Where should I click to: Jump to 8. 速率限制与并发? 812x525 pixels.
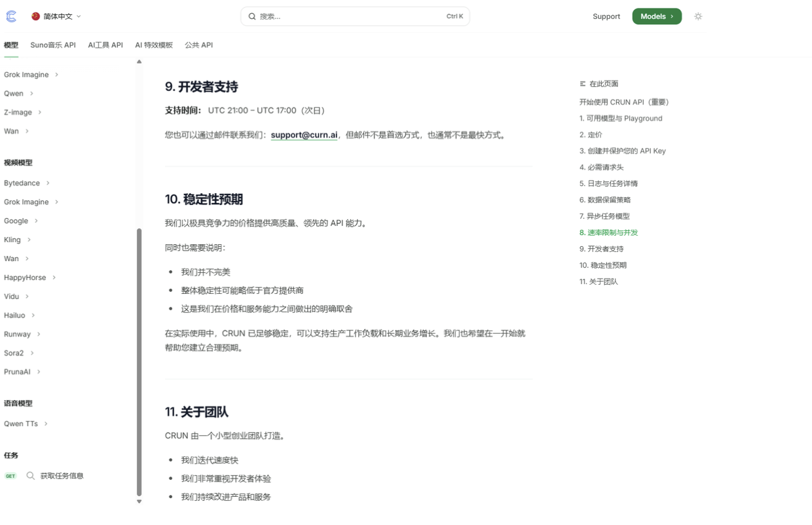(x=608, y=233)
